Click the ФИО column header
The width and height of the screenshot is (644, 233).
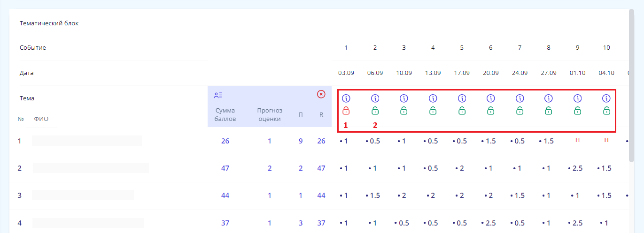tap(41, 119)
